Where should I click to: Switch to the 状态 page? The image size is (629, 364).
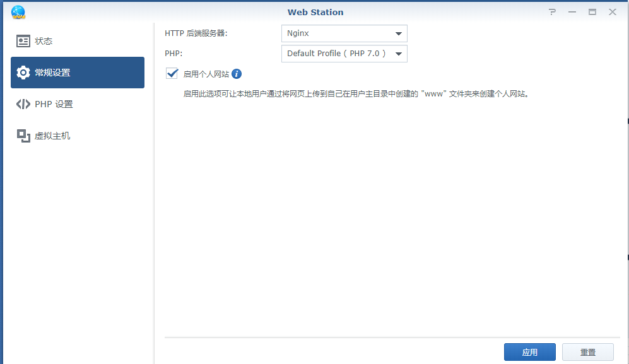pyautogui.click(x=44, y=40)
